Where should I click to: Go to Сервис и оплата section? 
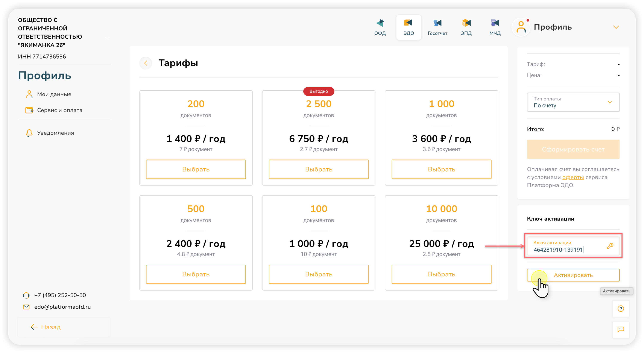click(59, 110)
